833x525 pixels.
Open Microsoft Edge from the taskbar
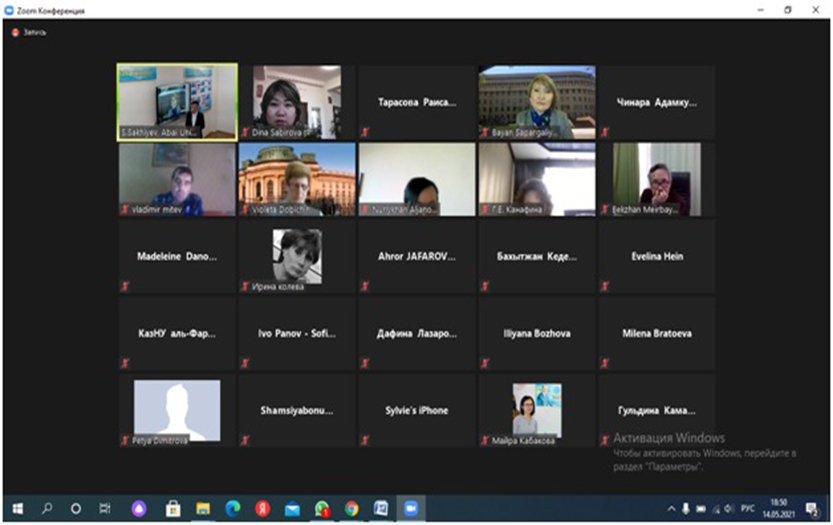(x=232, y=508)
